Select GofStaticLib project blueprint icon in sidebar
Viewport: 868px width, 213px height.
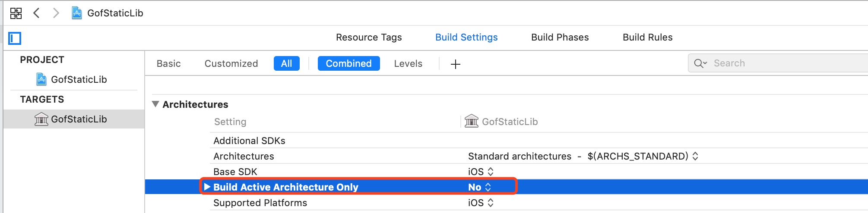pyautogui.click(x=41, y=79)
